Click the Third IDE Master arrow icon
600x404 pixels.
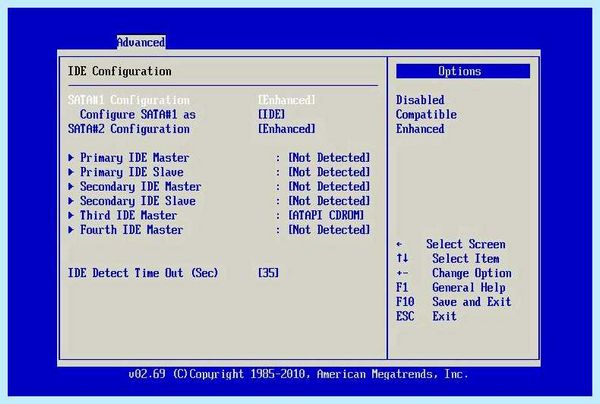coord(71,215)
